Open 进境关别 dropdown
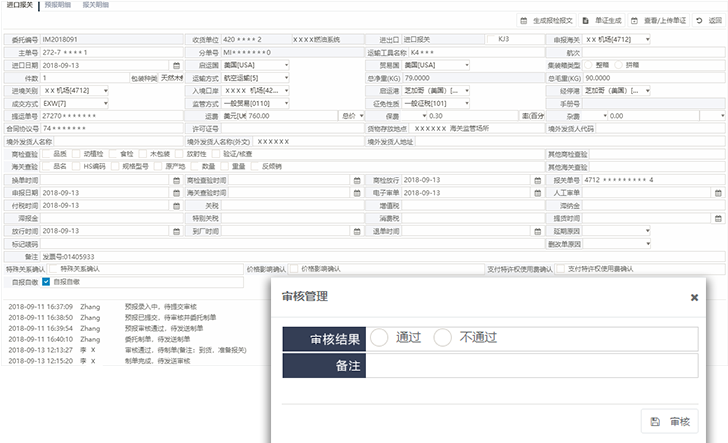The width and height of the screenshot is (728, 443). 75,91
